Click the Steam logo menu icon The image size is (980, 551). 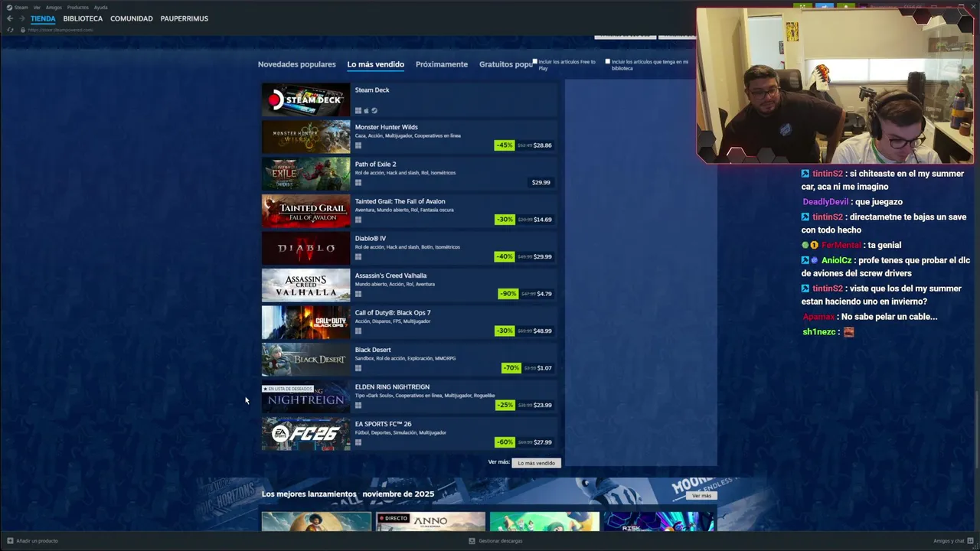9,8
